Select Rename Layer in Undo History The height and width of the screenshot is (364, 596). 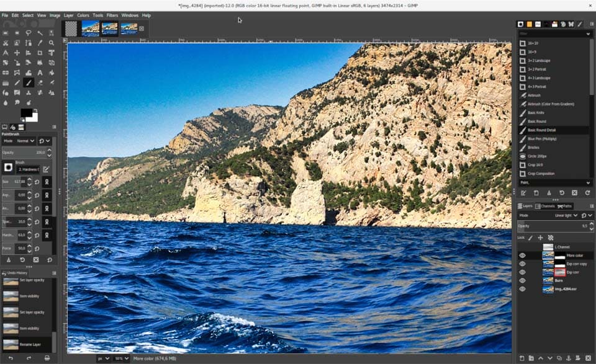(30, 344)
